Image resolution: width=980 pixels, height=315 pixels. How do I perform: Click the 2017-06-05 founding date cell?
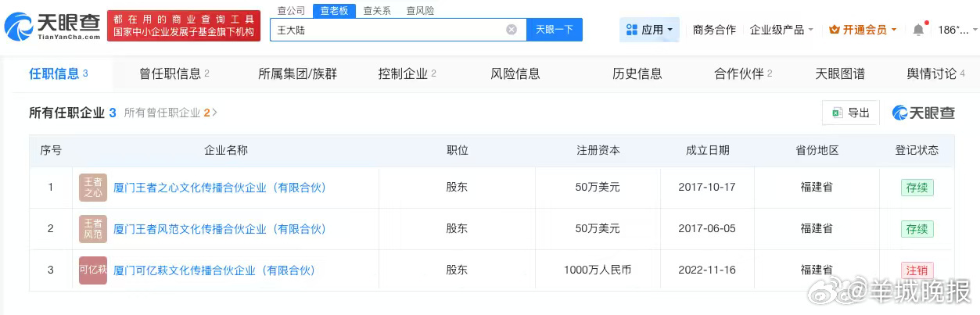tap(707, 229)
